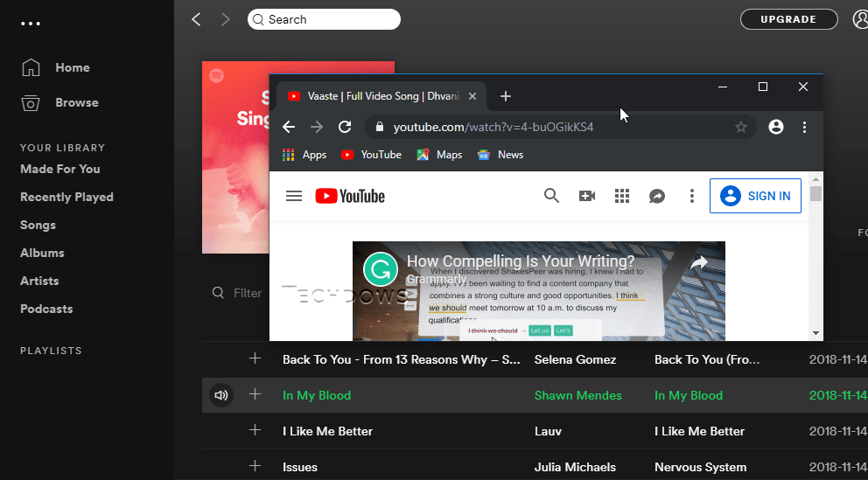Viewport: 868px width, 480px height.
Task: Select the Vaaste Full Video Song Chrome tab
Action: [381, 96]
